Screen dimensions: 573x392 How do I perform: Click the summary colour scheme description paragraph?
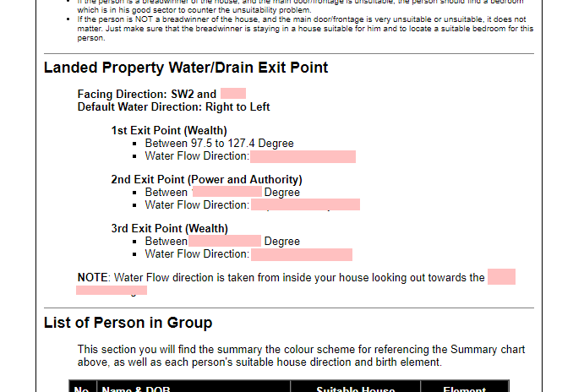(x=303, y=356)
